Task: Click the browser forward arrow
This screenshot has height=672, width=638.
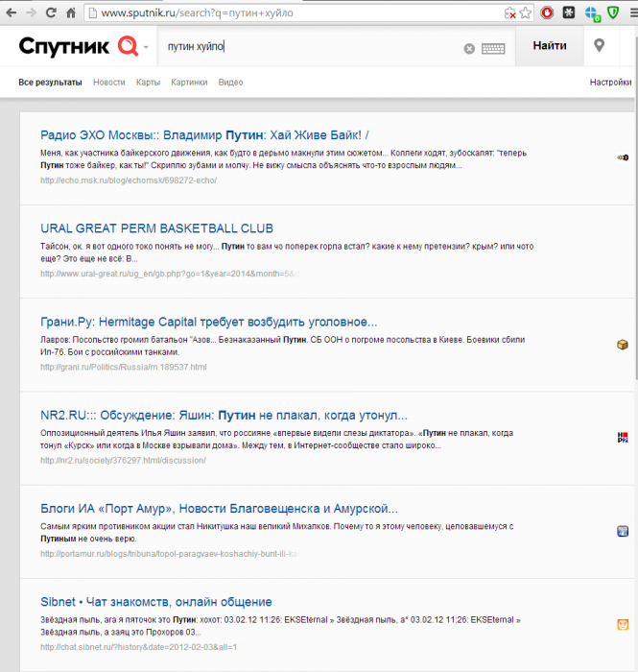Action: click(31, 12)
